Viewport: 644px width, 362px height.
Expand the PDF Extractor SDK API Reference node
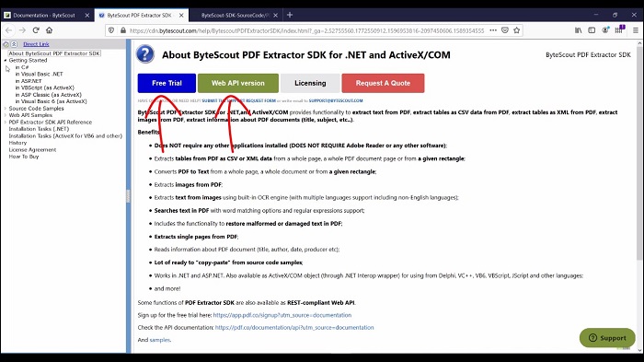click(x=6, y=123)
